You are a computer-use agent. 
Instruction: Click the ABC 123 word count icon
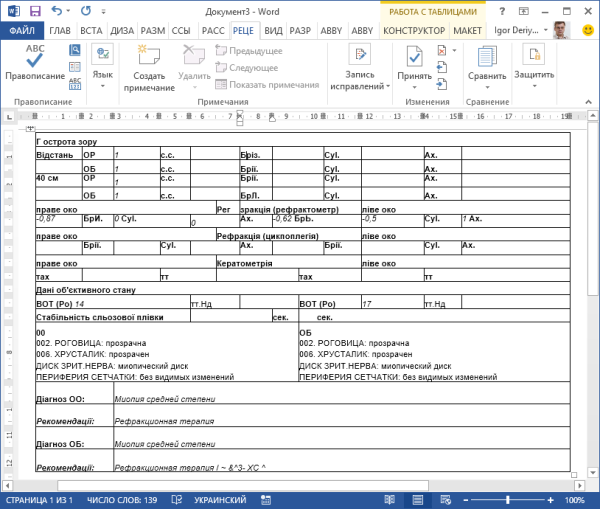[x=75, y=84]
